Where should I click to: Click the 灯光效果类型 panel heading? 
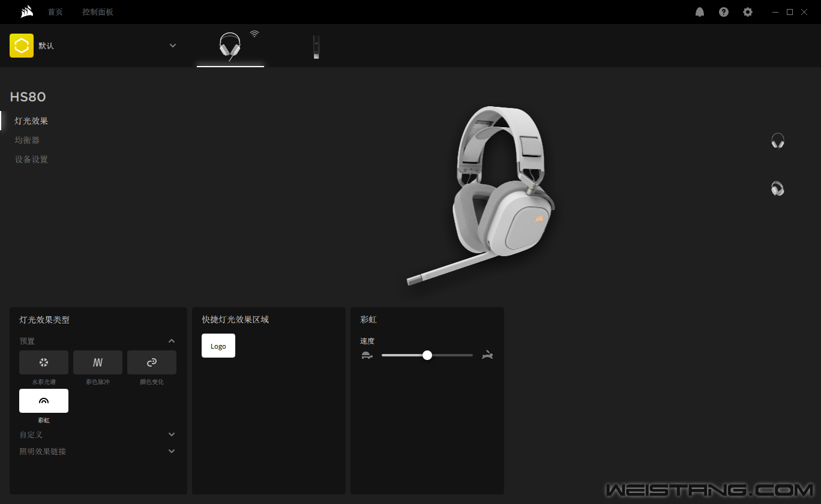tap(44, 320)
